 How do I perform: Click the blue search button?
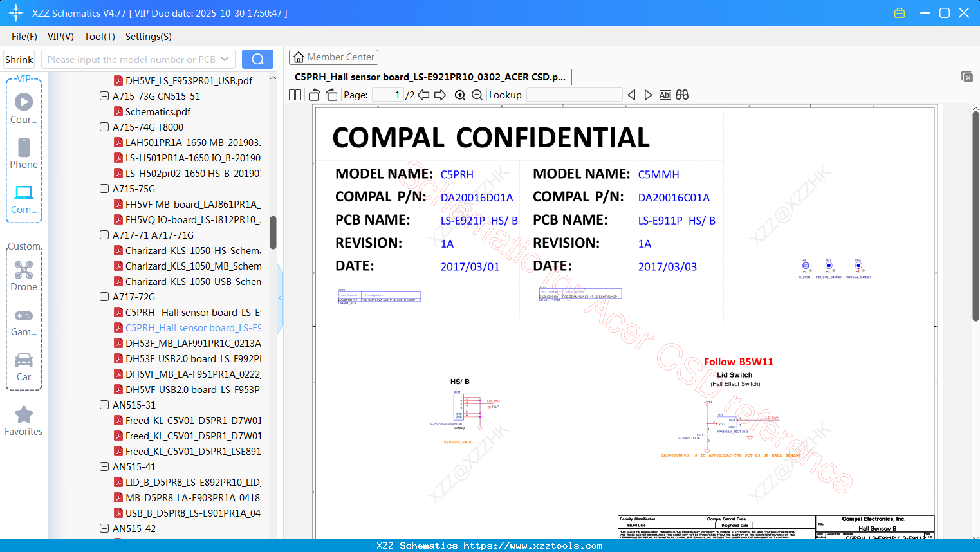(257, 59)
